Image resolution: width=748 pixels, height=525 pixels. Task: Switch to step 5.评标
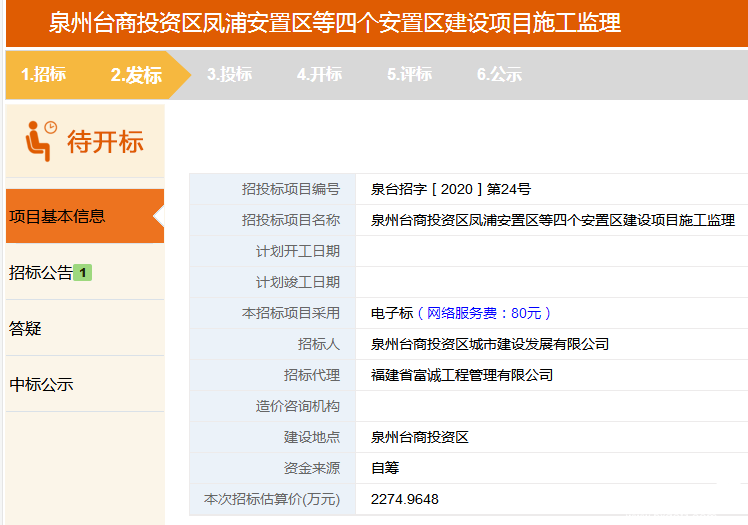click(x=409, y=74)
